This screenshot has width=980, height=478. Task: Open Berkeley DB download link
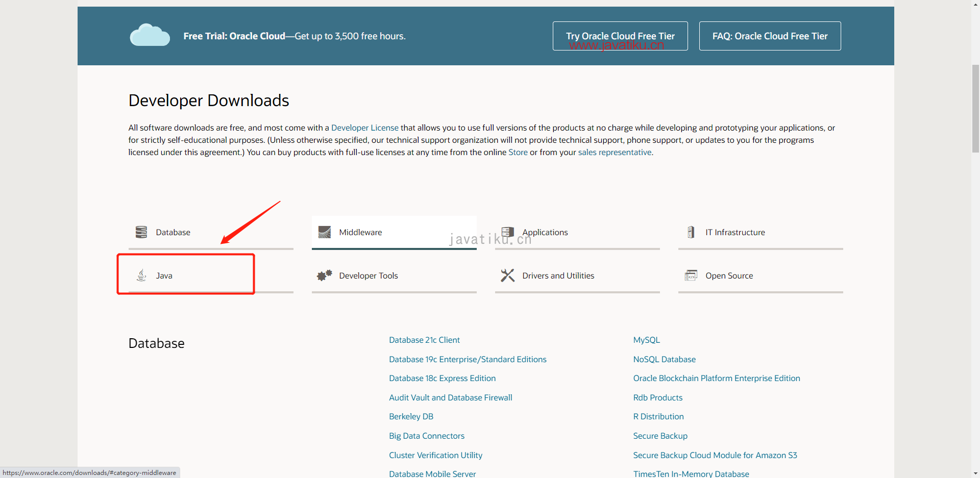[x=411, y=416]
